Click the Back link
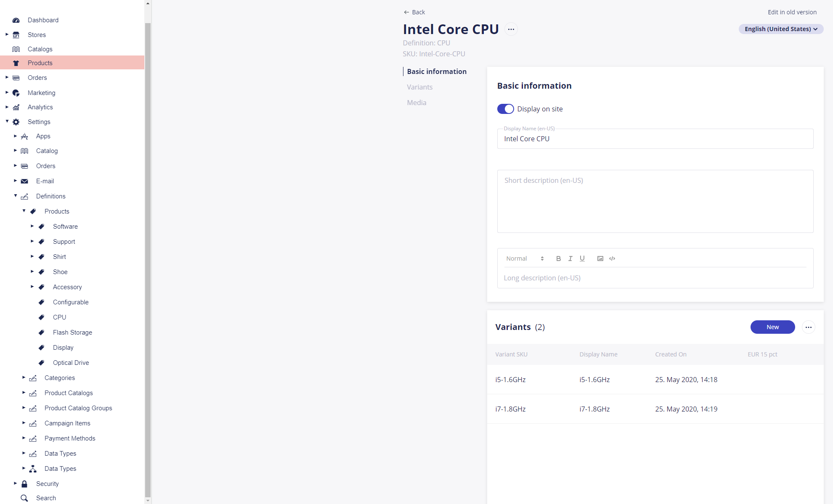The height and width of the screenshot is (504, 833). pyautogui.click(x=414, y=12)
